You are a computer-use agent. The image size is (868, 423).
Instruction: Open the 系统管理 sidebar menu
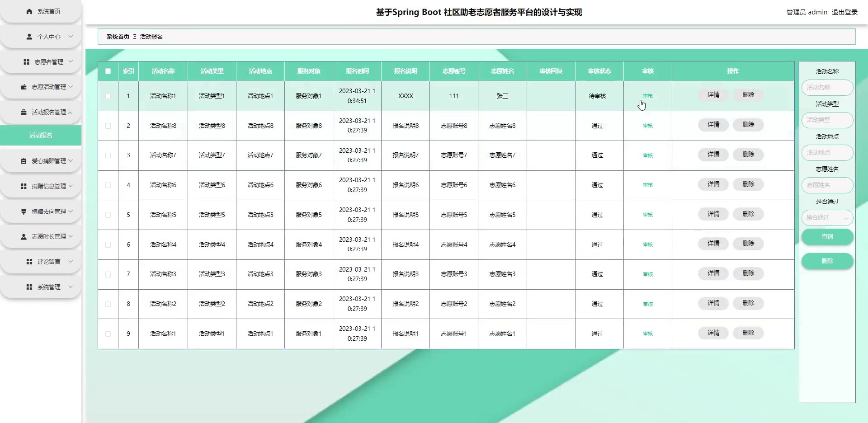point(41,287)
